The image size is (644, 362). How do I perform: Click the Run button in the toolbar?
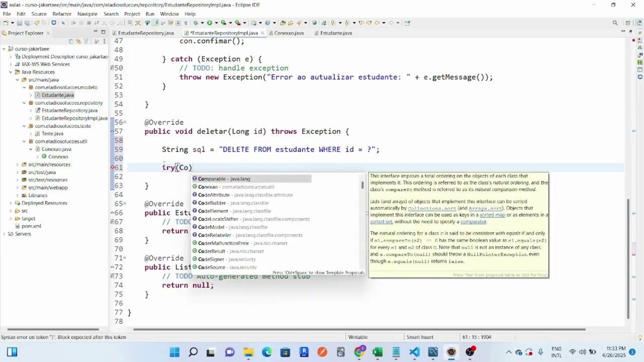click(210, 23)
